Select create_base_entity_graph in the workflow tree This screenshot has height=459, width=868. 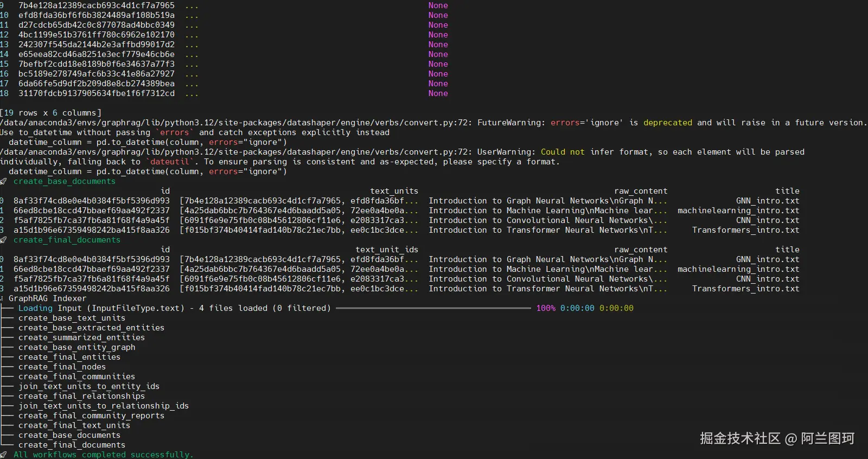(76, 347)
